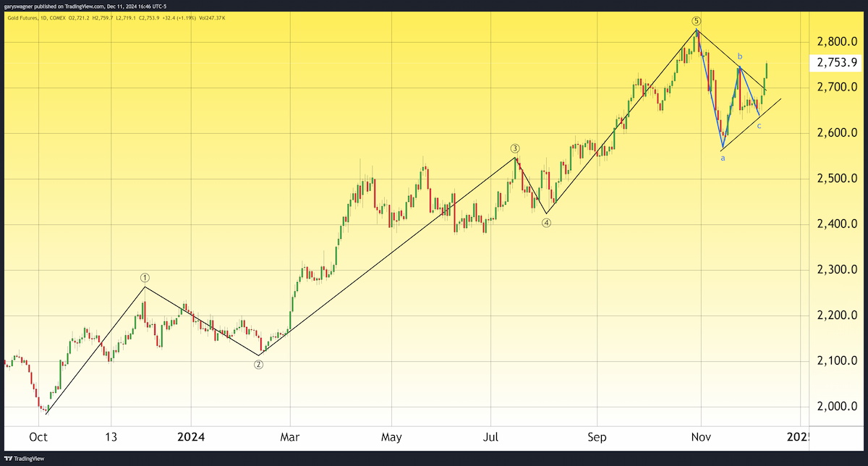Viewport: 868px width, 466px height.
Task: Click the 2,000.0 price axis label
Action: 837,407
